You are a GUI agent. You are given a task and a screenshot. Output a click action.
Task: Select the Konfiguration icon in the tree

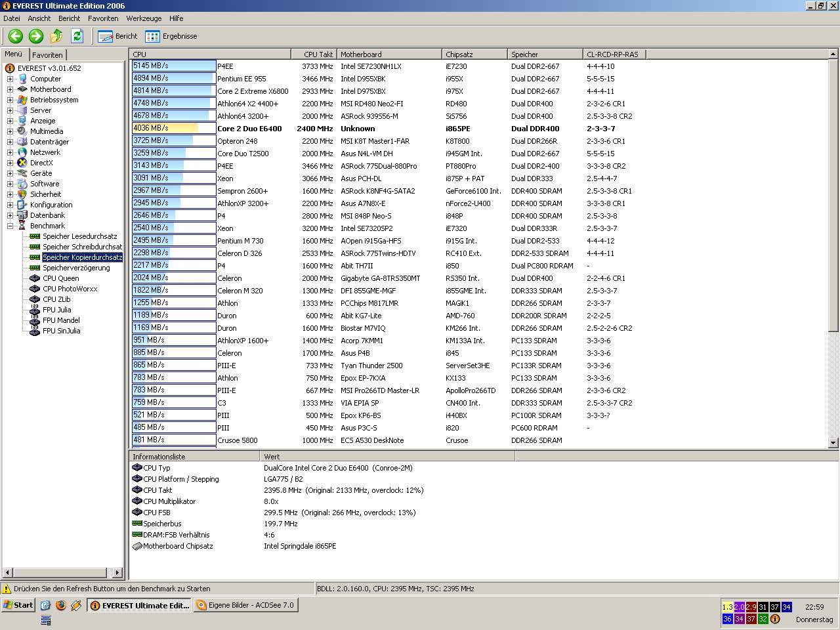(22, 205)
